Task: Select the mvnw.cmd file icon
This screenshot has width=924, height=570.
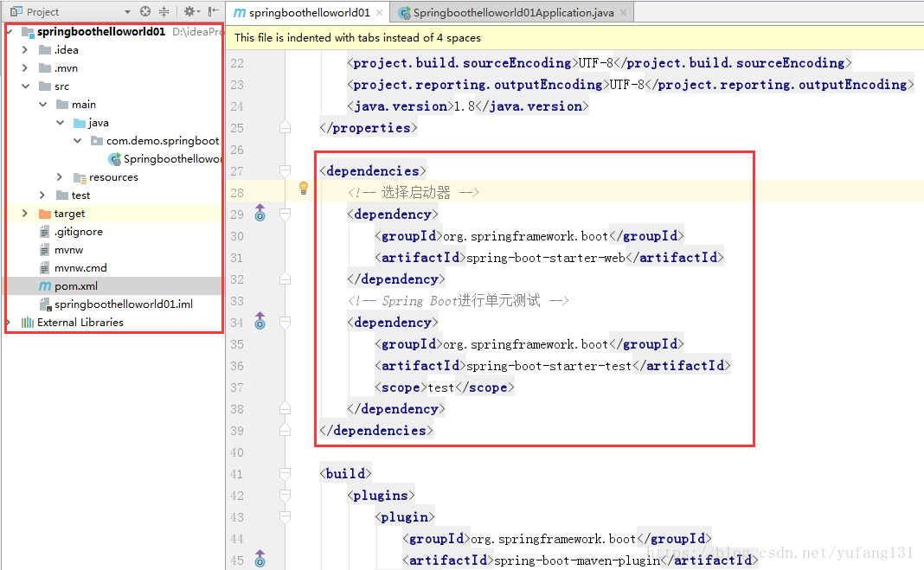Action: pyautogui.click(x=45, y=268)
